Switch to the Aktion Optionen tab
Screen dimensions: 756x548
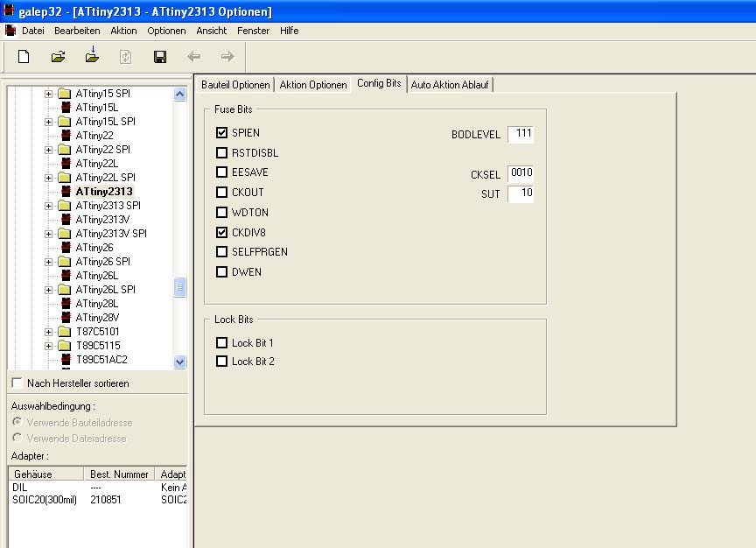[x=313, y=84]
